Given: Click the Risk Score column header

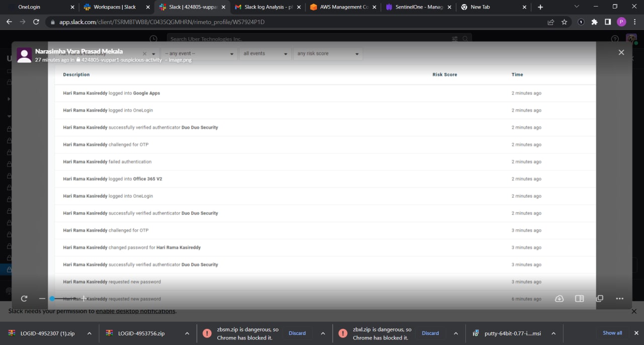Looking at the screenshot, I should (x=445, y=74).
